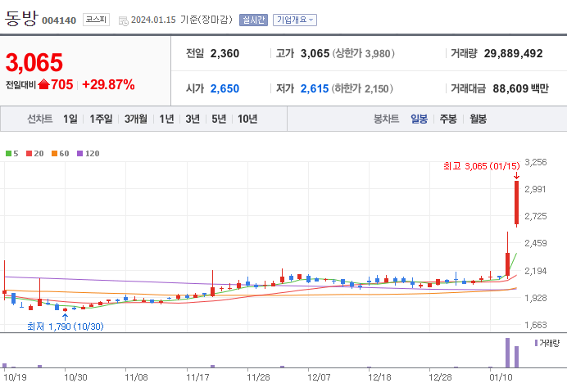Select the 1년 line chart tab
Image resolution: width=567 pixels, height=392 pixels.
pos(166,119)
